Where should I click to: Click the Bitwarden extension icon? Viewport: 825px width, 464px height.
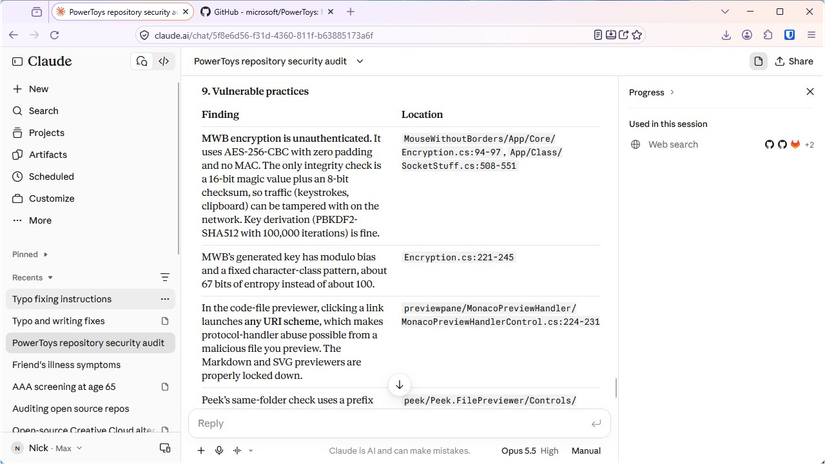[789, 35]
